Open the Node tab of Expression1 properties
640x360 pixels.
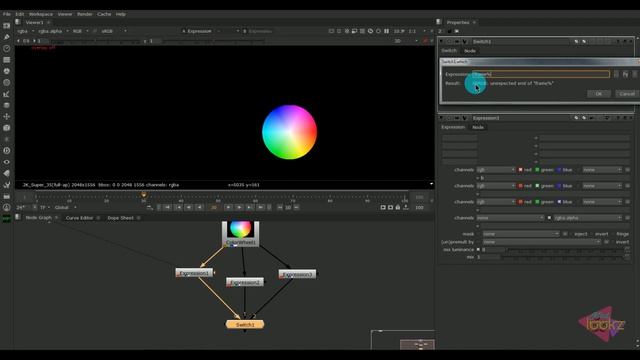[x=478, y=127]
